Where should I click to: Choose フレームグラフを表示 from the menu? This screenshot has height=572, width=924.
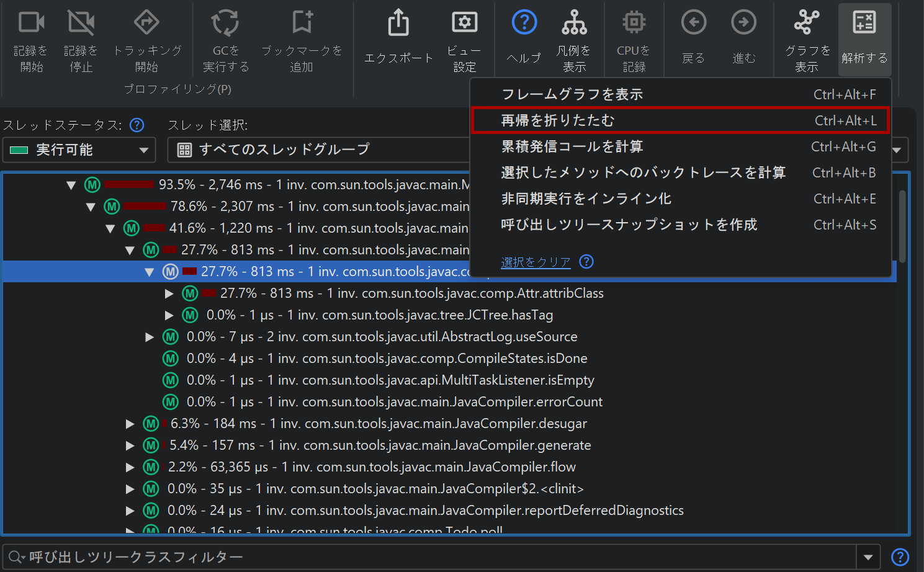[680, 94]
